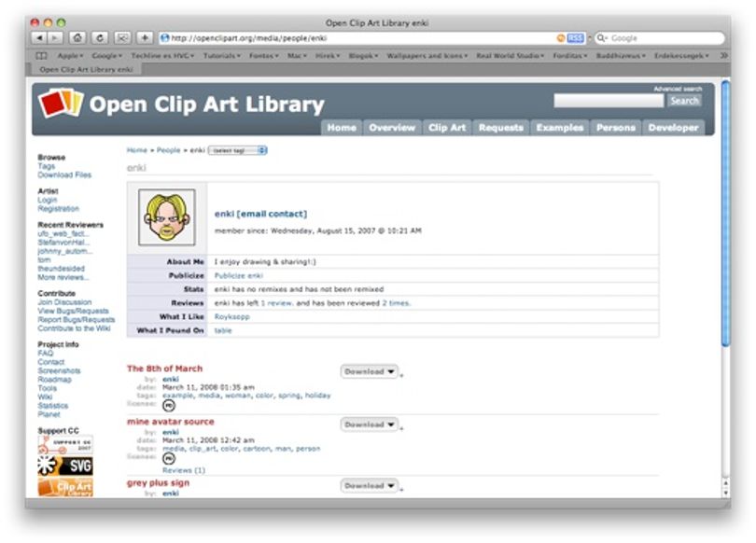Click the Safari back arrow button
The image size is (756, 543).
[x=39, y=37]
